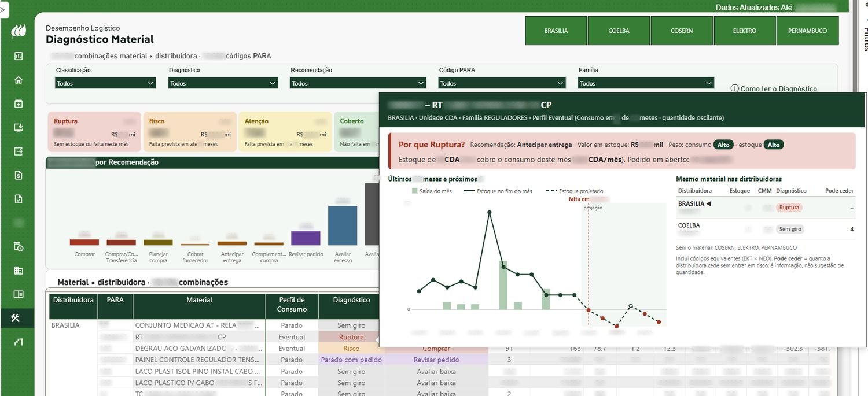Viewport: 868px width, 396px height.
Task: Open the Classificação dropdown
Action: tap(105, 83)
